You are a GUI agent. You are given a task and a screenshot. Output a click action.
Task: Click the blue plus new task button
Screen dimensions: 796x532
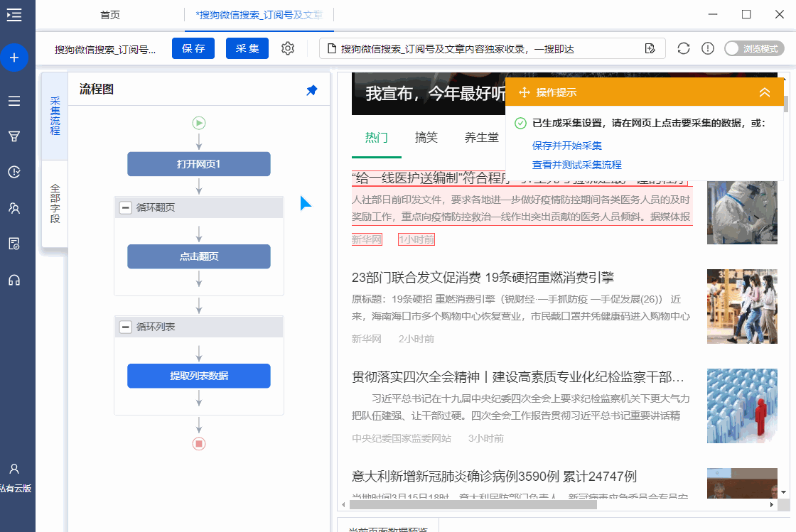coord(14,58)
